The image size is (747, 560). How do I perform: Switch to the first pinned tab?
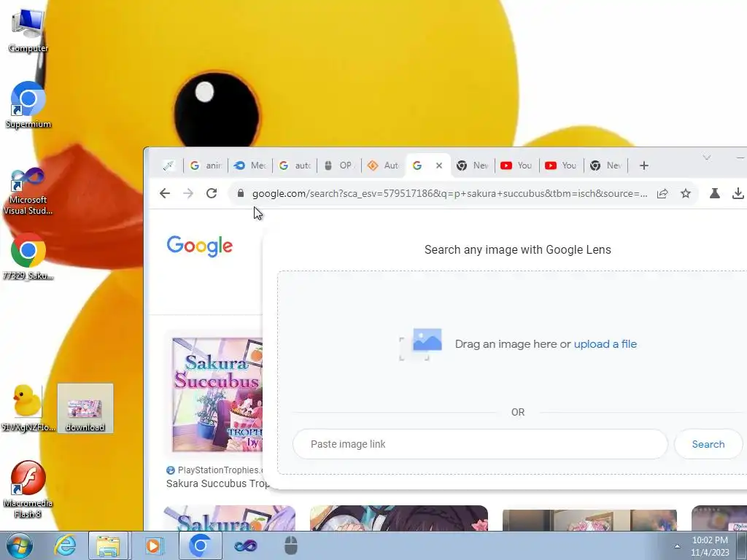coord(169,166)
